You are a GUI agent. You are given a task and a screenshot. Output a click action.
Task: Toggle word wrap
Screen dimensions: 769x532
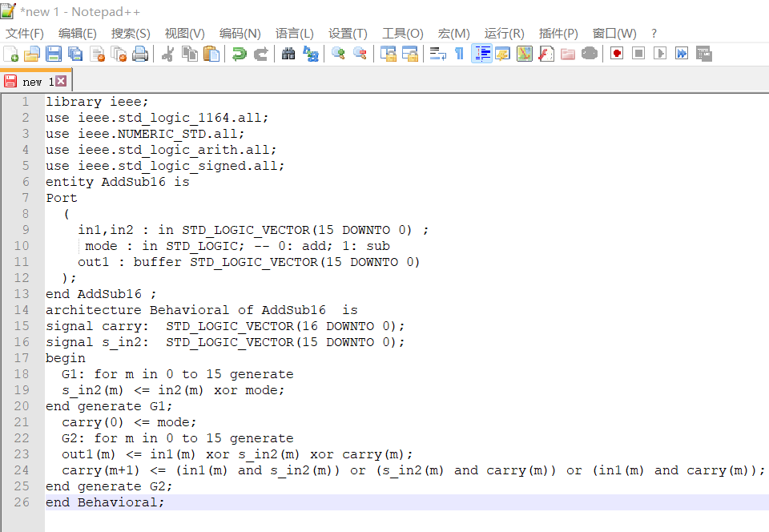tap(437, 54)
